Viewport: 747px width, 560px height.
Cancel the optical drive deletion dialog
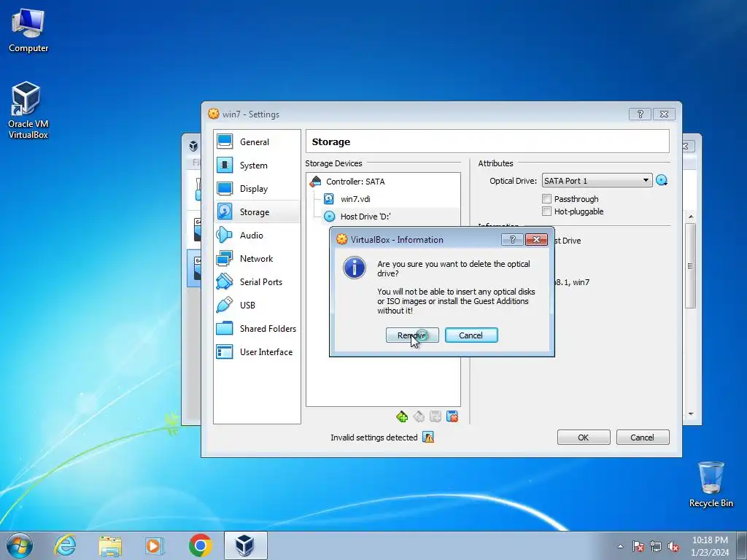tap(471, 335)
